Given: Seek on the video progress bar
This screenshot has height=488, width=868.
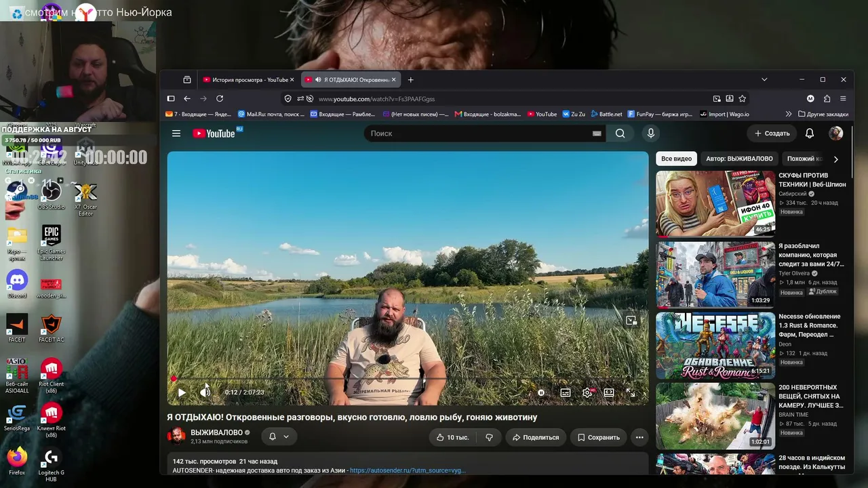Looking at the screenshot, I should click(408, 379).
